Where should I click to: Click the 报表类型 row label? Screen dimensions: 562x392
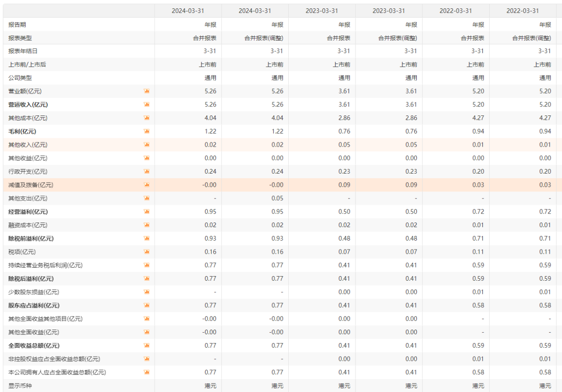(20, 38)
